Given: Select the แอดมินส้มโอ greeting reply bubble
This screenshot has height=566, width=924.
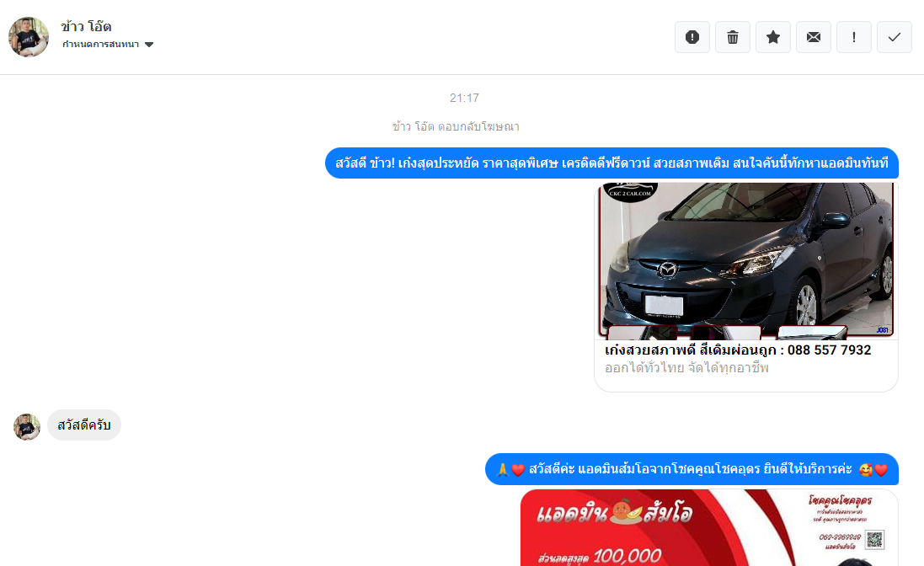Looking at the screenshot, I should click(692, 469).
